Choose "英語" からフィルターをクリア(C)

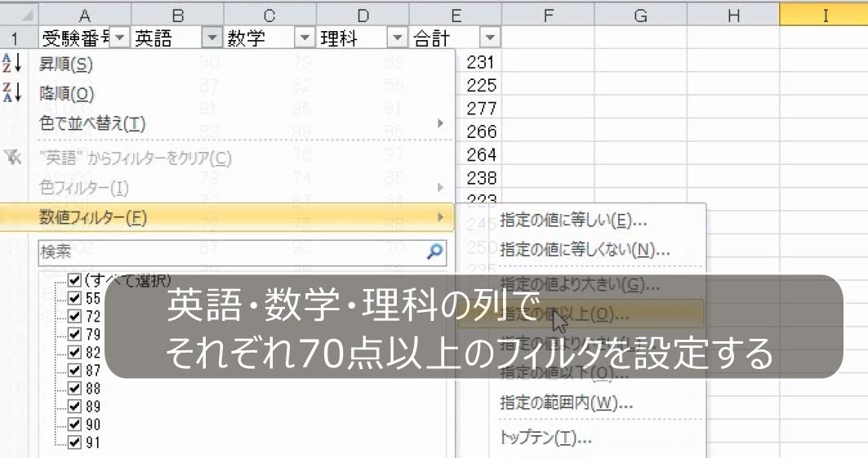click(x=136, y=158)
